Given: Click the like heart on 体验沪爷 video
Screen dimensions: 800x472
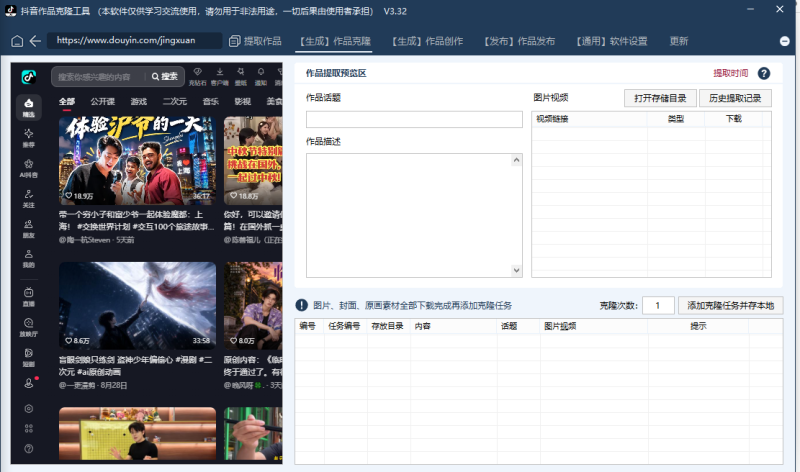Looking at the screenshot, I should [68, 196].
